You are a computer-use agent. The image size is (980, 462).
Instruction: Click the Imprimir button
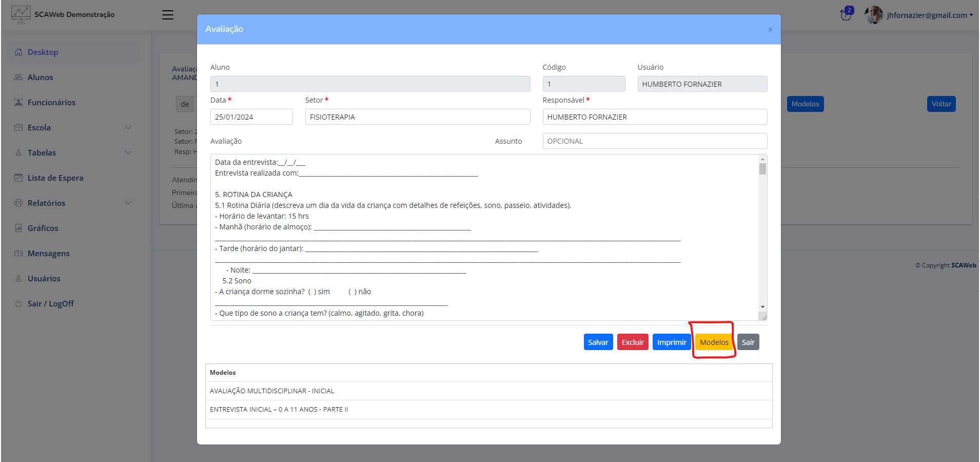coord(671,342)
